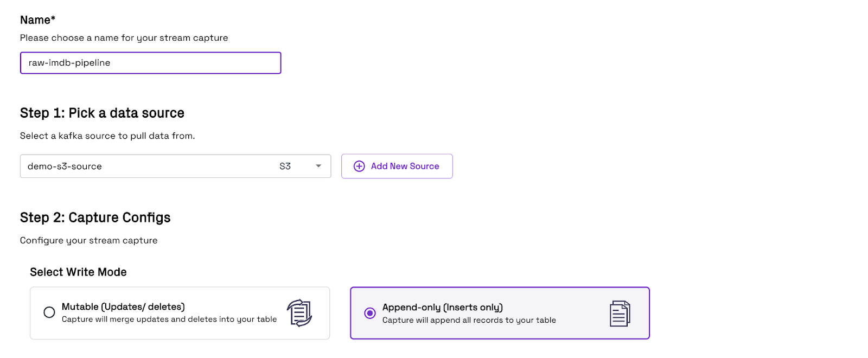Open the demo-s3-source data source dropdown
This screenshot has height=358, width=868.
pos(175,167)
